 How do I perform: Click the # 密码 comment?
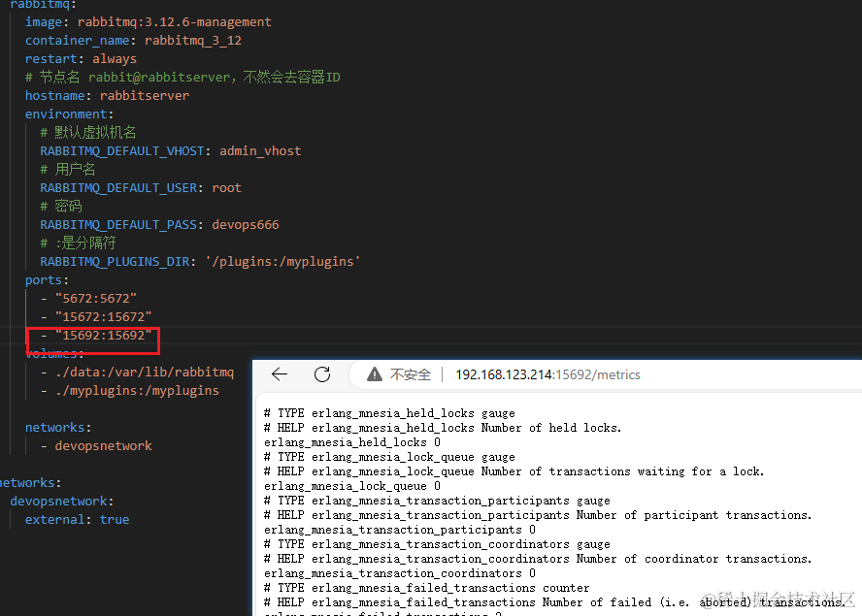(61, 206)
